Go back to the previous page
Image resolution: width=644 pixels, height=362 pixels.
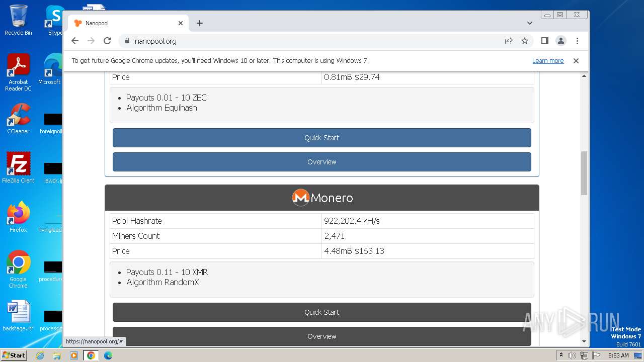tap(75, 41)
